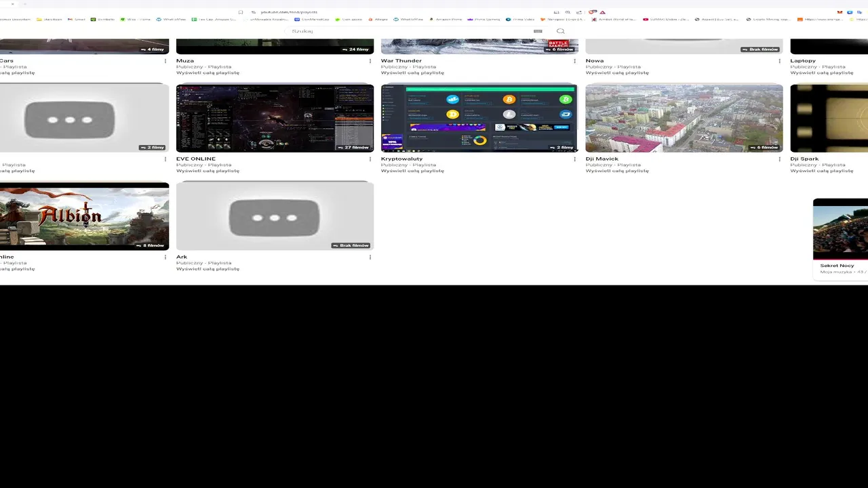This screenshot has width=868, height=488.
Task: Open the Dji Mavick aerial city thumbnail
Action: [684, 118]
